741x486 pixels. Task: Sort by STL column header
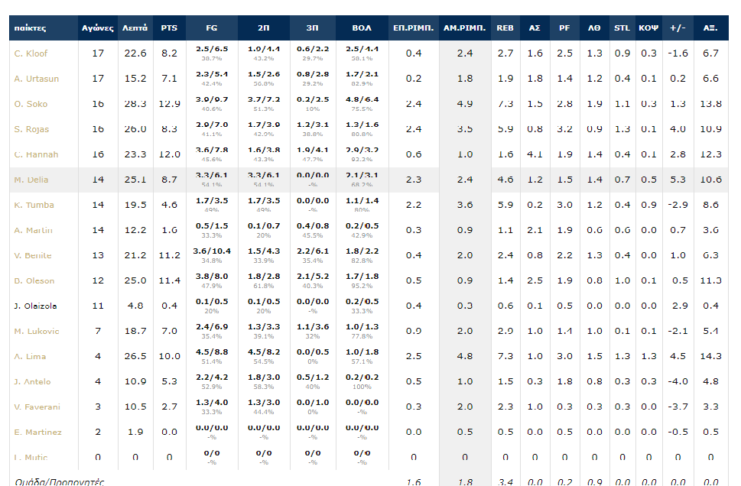[622, 28]
